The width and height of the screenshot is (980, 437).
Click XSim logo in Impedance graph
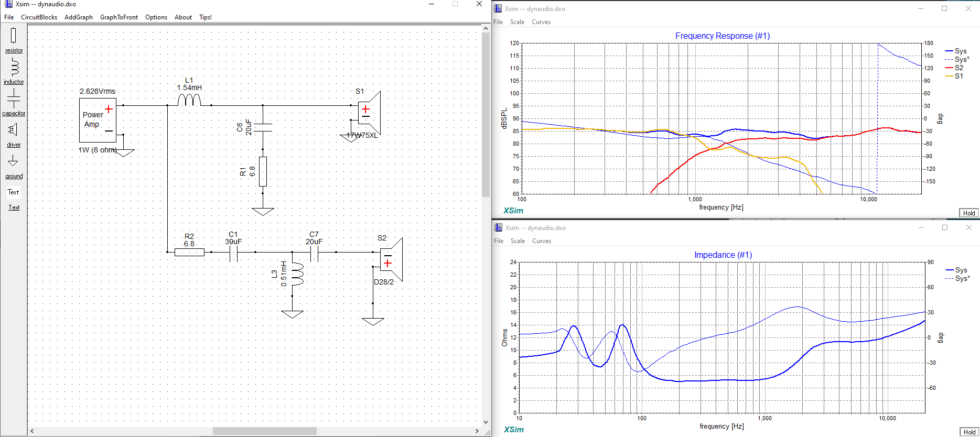tap(514, 430)
